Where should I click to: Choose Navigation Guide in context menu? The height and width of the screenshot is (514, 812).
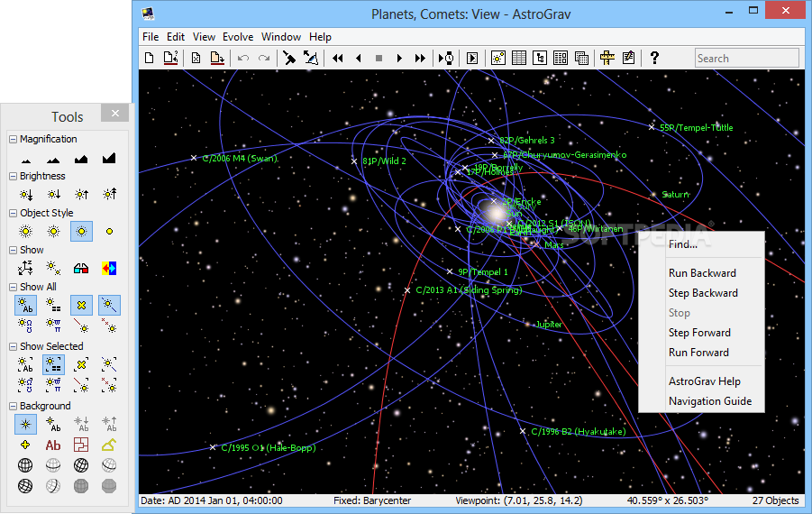pyautogui.click(x=701, y=401)
